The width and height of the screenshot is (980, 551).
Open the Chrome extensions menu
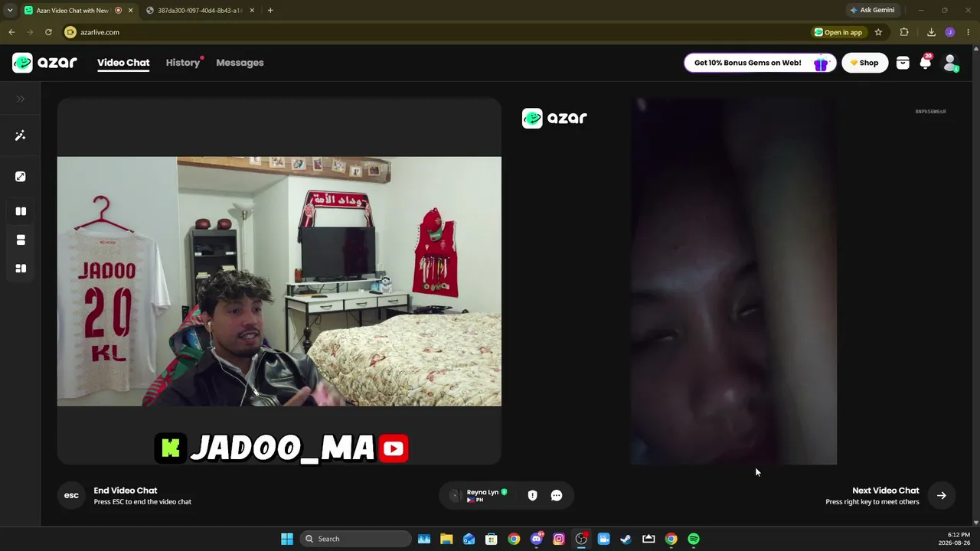[x=904, y=32]
